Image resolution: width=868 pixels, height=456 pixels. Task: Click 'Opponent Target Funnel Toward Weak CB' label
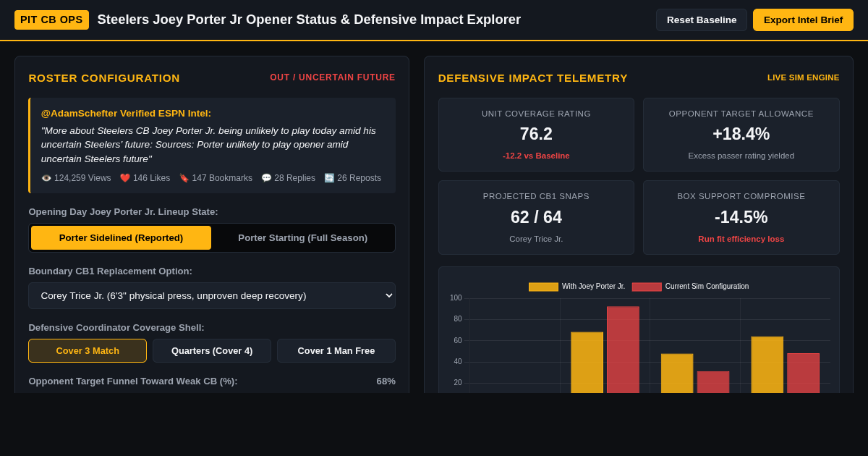pyautogui.click(x=133, y=381)
